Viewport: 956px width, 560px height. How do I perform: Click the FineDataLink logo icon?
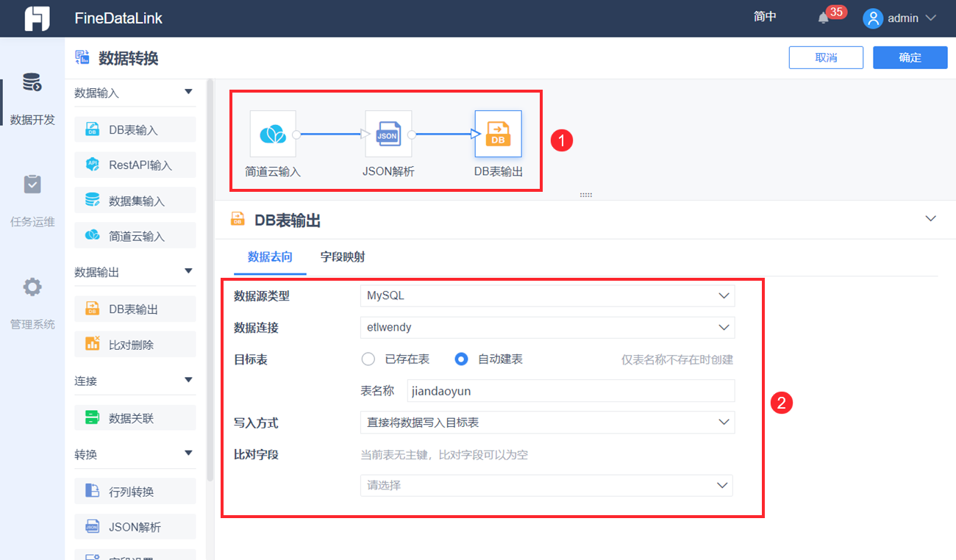coord(37,18)
